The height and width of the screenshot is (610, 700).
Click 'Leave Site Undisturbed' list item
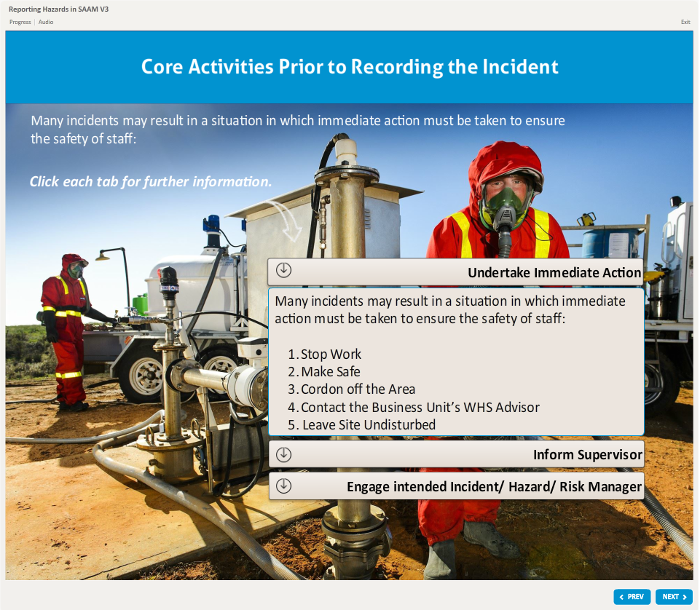click(361, 425)
